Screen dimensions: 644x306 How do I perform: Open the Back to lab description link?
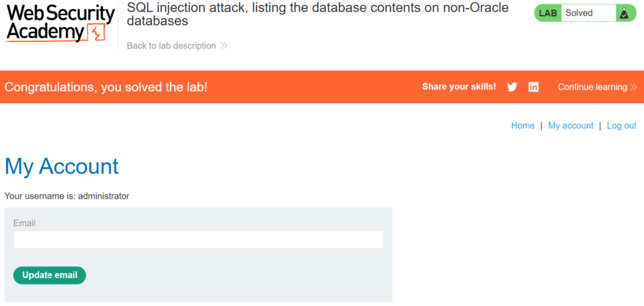point(171,46)
